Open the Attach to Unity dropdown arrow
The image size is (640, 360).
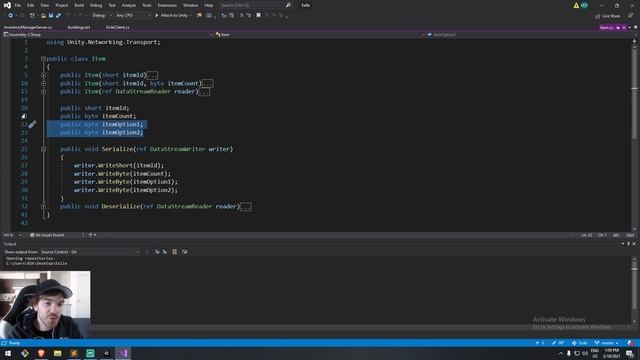[191, 16]
